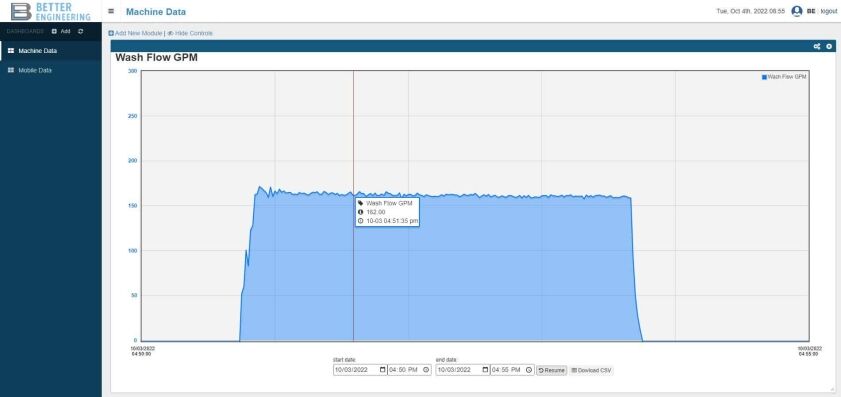Open the Machine Data dashboard
841x397 pixels.
[x=50, y=51]
